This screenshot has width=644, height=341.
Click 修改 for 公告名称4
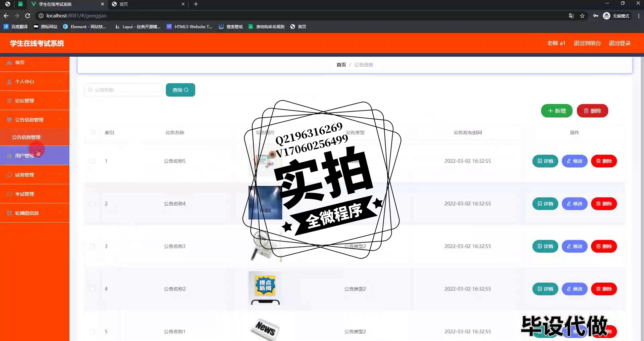tap(575, 204)
